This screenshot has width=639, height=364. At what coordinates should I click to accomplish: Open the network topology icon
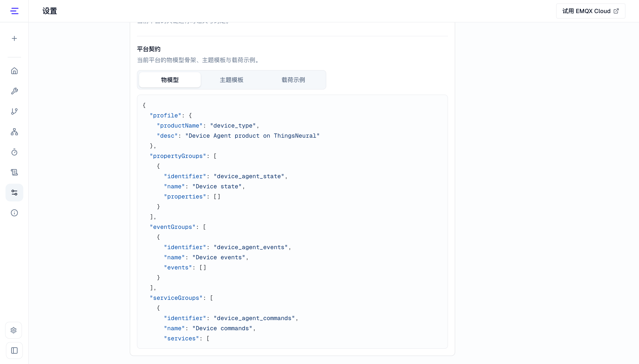click(14, 132)
